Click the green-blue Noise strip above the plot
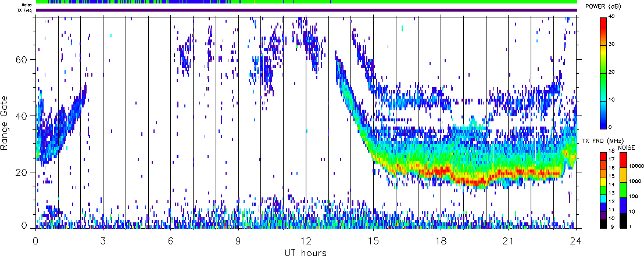The width and height of the screenshot is (644, 256). point(306,2)
